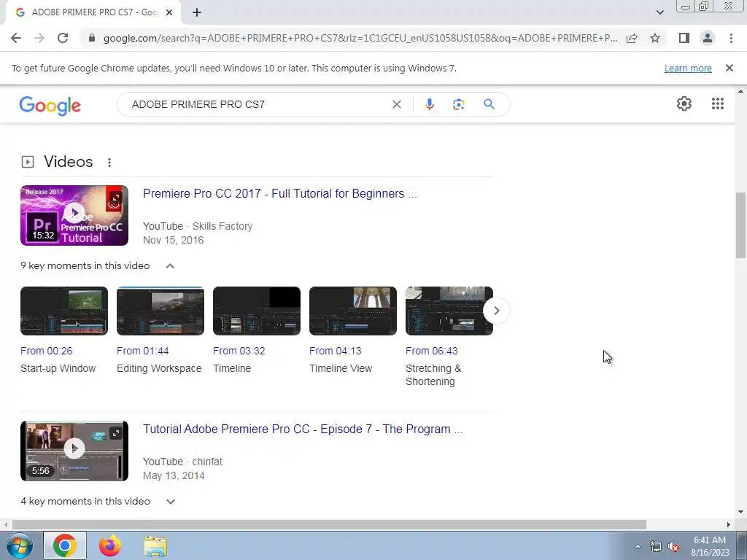Image resolution: width=747 pixels, height=560 pixels.
Task: Open Tutorial Adobe Premiere Pro CC Episode 7 link
Action: 303,429
